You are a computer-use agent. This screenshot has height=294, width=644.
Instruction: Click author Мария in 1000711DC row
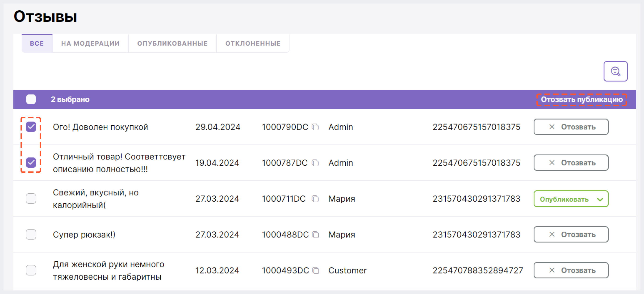(x=342, y=199)
